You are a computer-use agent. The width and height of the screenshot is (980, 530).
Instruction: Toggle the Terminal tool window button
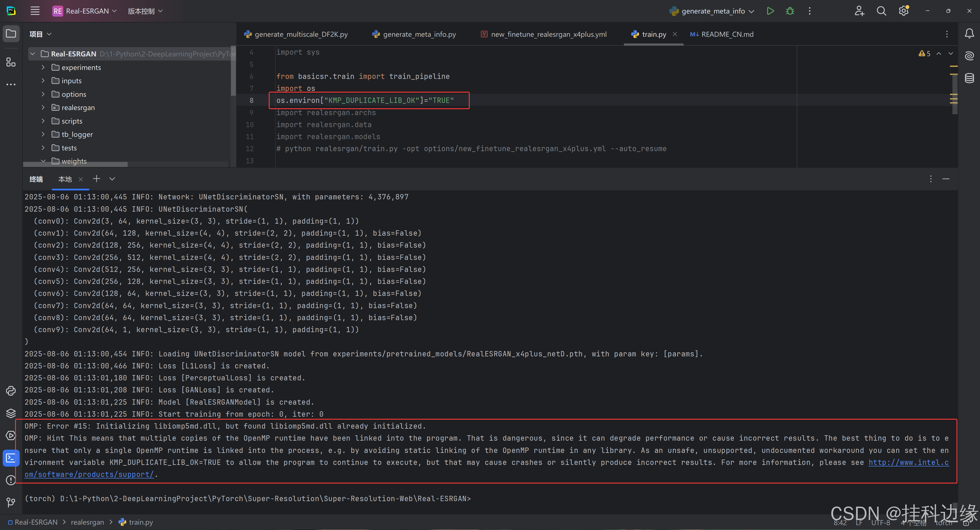pyautogui.click(x=11, y=458)
